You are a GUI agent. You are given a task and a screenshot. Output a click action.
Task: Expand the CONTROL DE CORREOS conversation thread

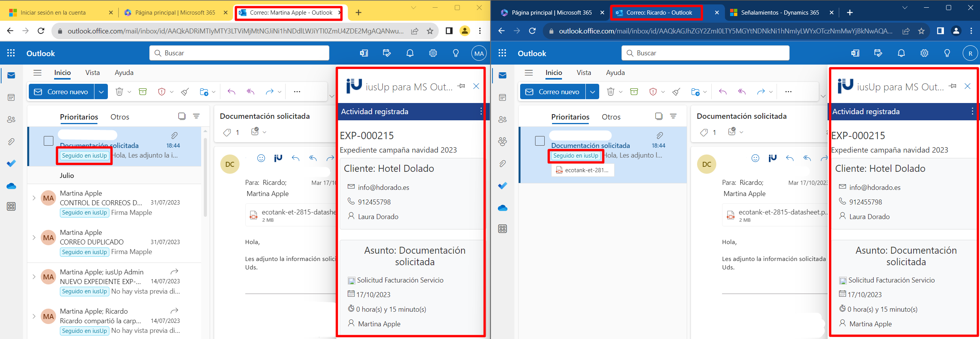[34, 198]
